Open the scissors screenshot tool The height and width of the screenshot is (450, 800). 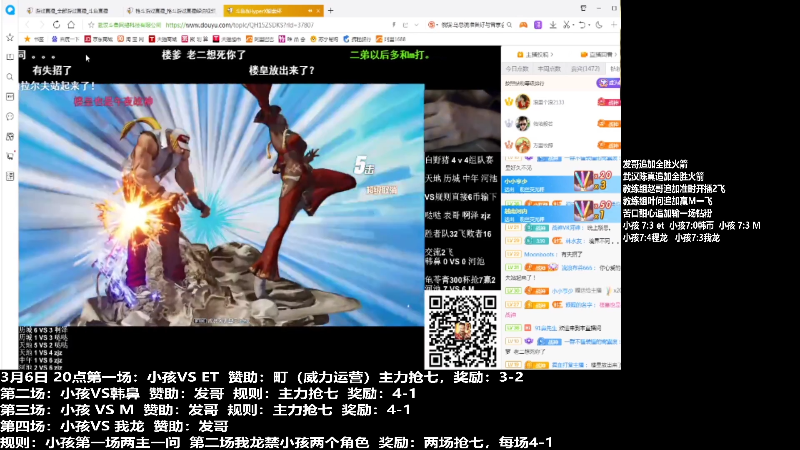pos(566,24)
